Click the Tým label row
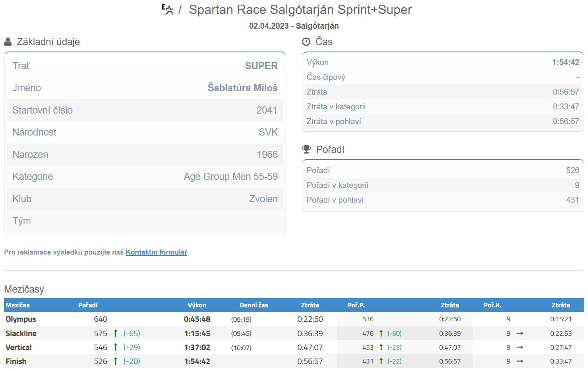Screen dimensions: 588x369 click(145, 221)
